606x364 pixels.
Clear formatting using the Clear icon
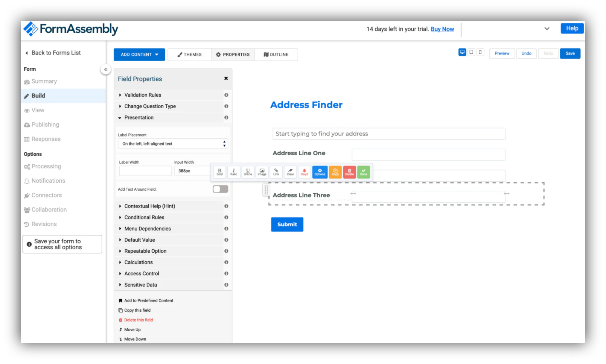tap(290, 172)
